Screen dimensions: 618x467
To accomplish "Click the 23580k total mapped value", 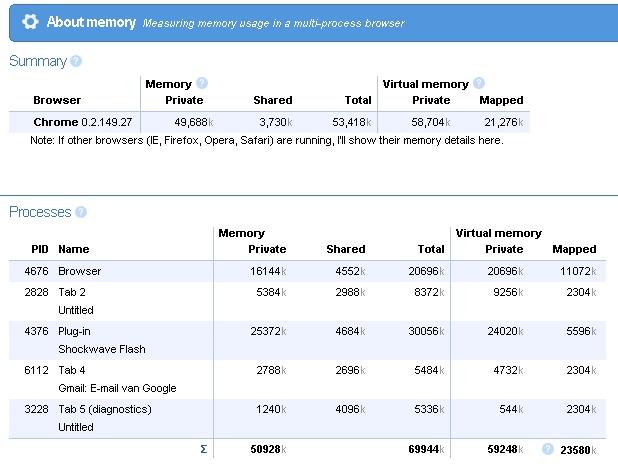I will (578, 450).
